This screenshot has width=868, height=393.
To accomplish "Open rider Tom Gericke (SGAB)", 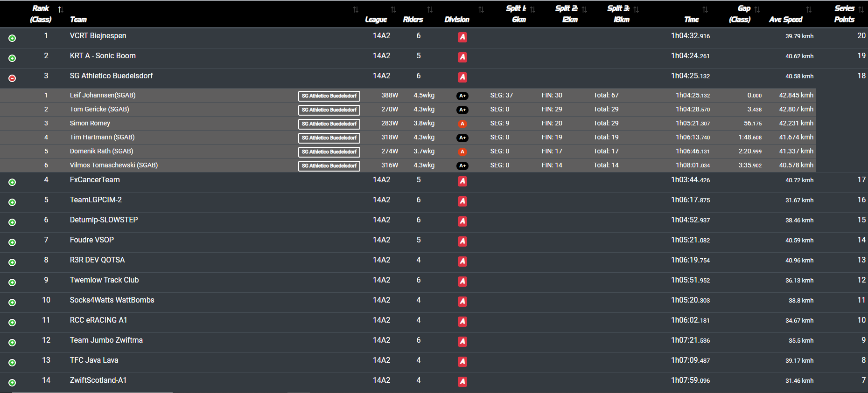I will point(99,109).
